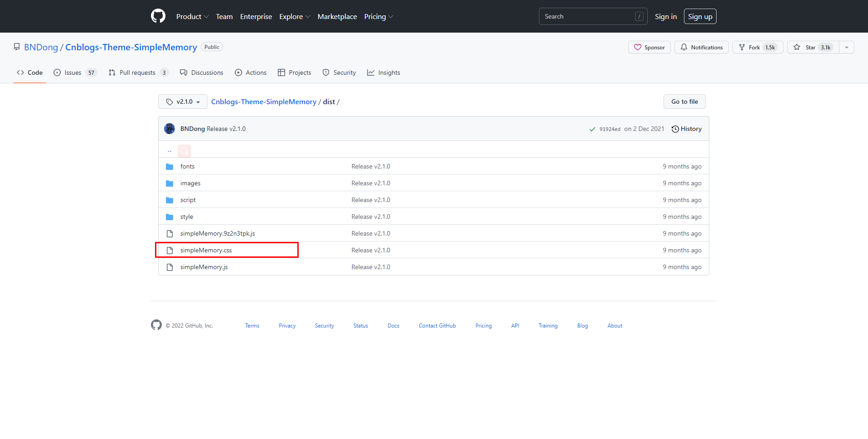Go to the Discussions tab

point(202,72)
